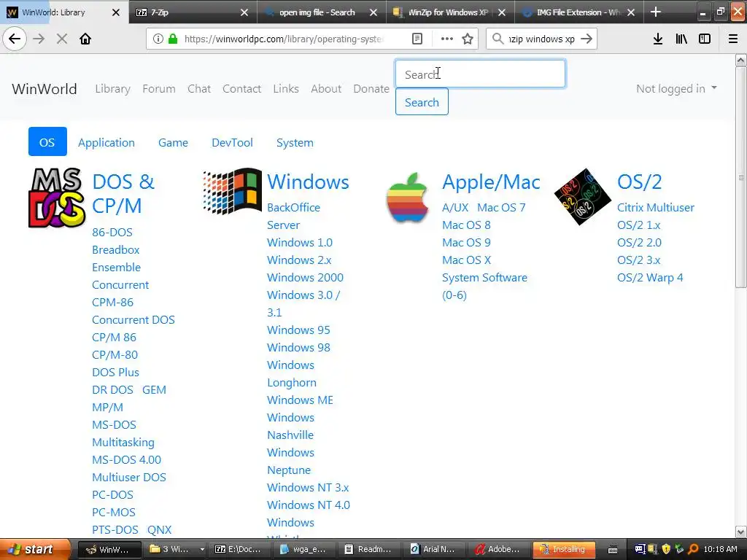Click the rainbow Apple logo

407,197
